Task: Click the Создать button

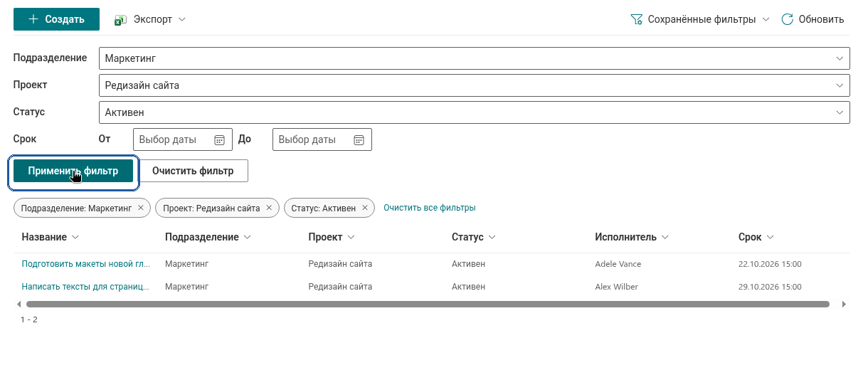Action: 56,19
